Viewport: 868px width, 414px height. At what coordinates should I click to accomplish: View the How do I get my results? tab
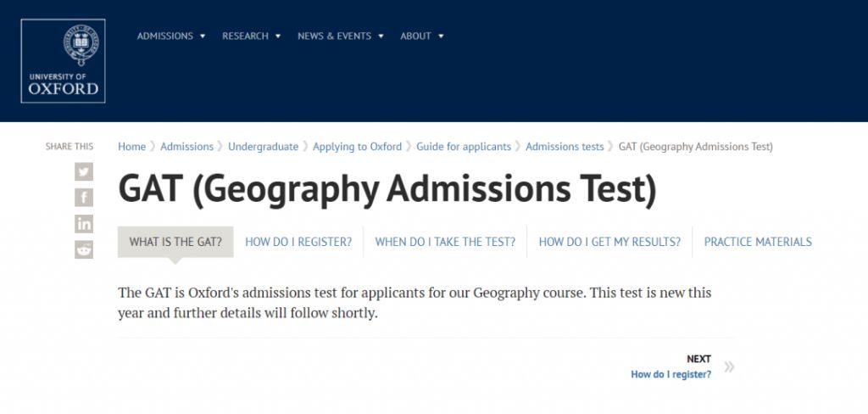[x=609, y=242]
